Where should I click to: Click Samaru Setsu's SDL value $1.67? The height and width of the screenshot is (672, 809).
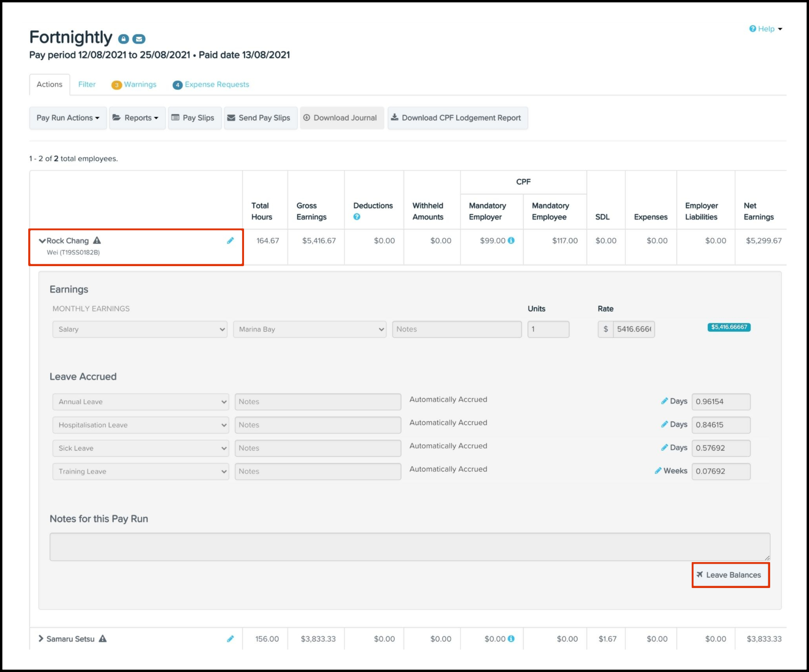click(607, 639)
